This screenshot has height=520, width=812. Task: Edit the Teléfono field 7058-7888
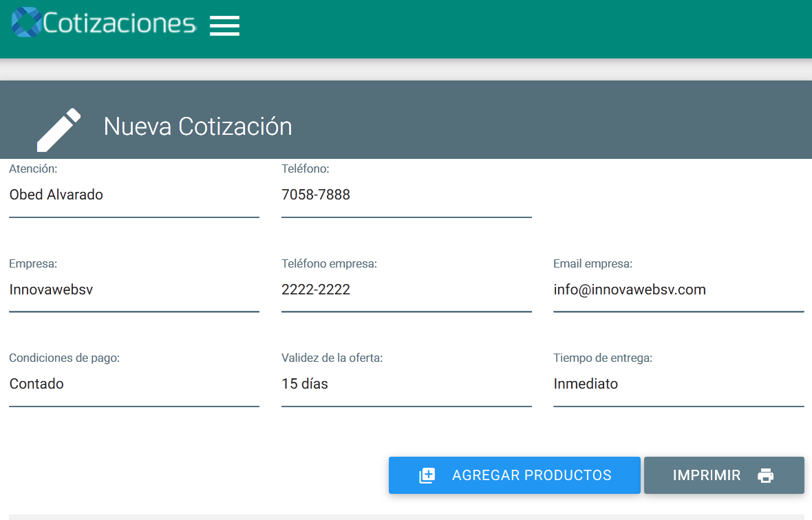pos(407,195)
